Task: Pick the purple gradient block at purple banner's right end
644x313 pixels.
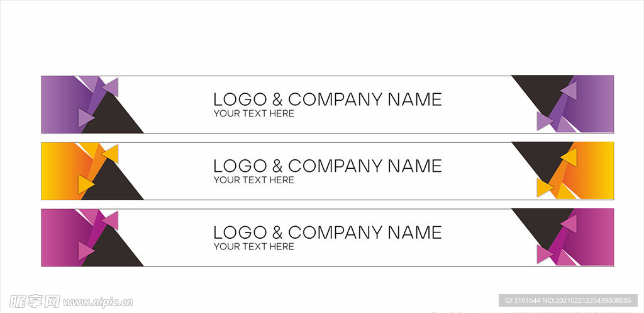Action: [596, 104]
